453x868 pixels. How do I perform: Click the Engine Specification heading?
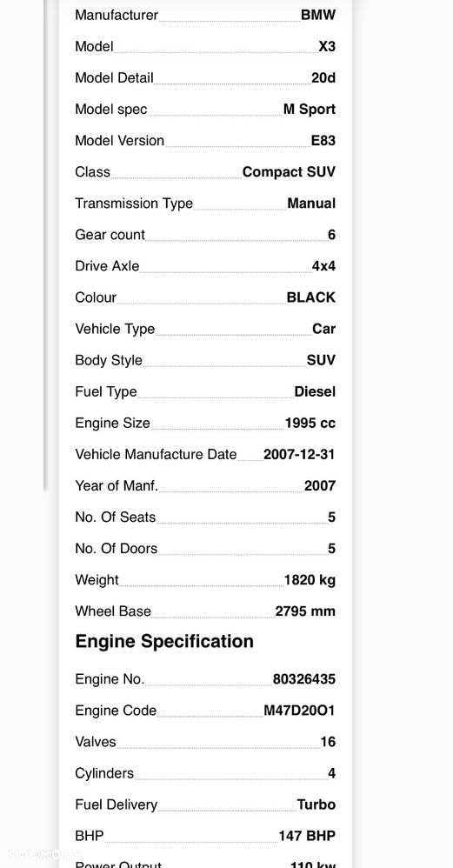164,642
